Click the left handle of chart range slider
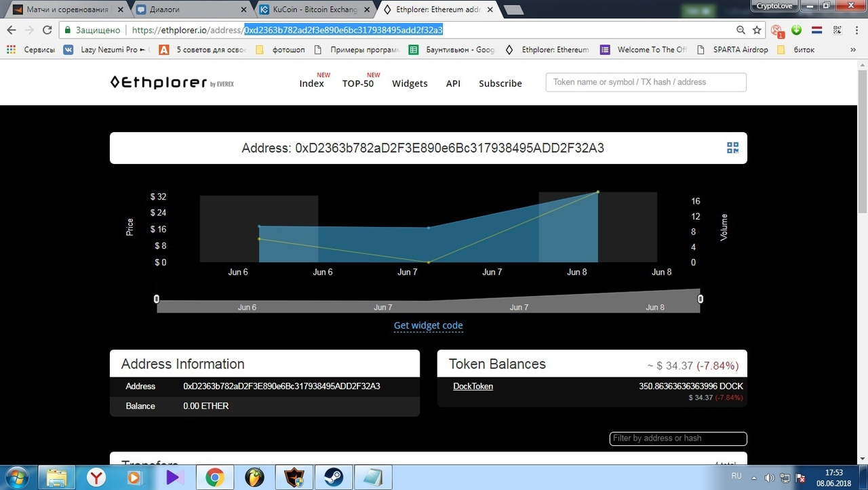This screenshot has height=490, width=868. coord(157,299)
